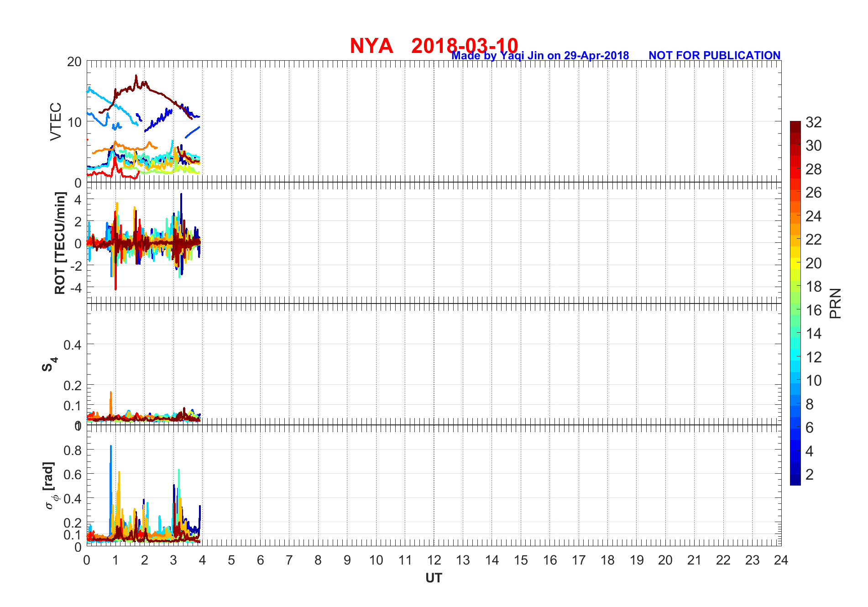Click the UT axis tick label 17

pos(579,560)
